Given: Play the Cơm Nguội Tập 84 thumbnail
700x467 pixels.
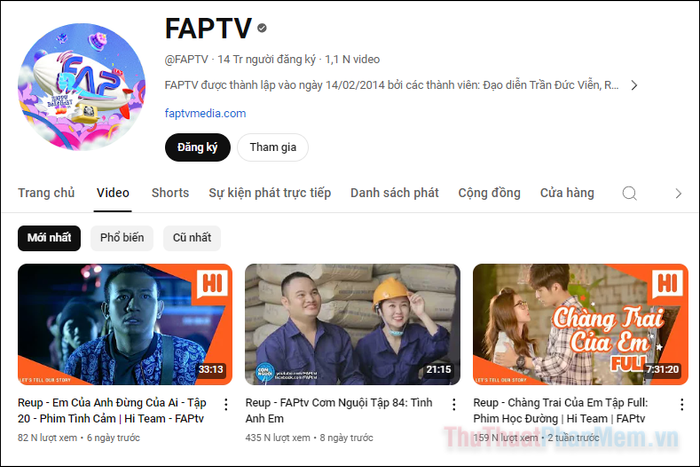Looking at the screenshot, I should click(353, 324).
